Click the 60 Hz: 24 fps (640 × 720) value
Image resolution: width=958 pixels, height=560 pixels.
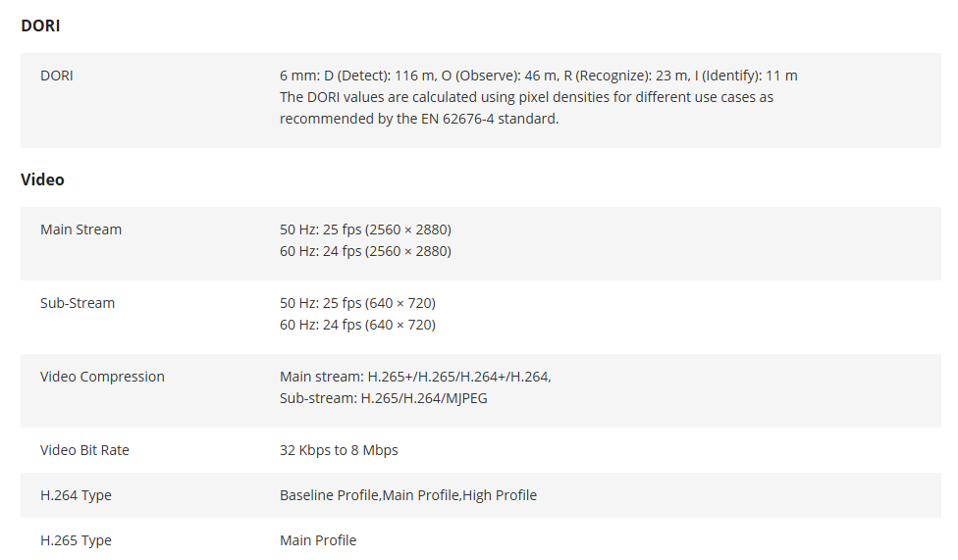357,325
